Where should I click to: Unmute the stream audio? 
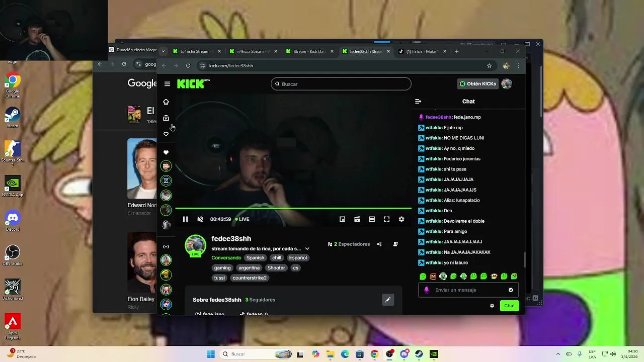point(200,219)
